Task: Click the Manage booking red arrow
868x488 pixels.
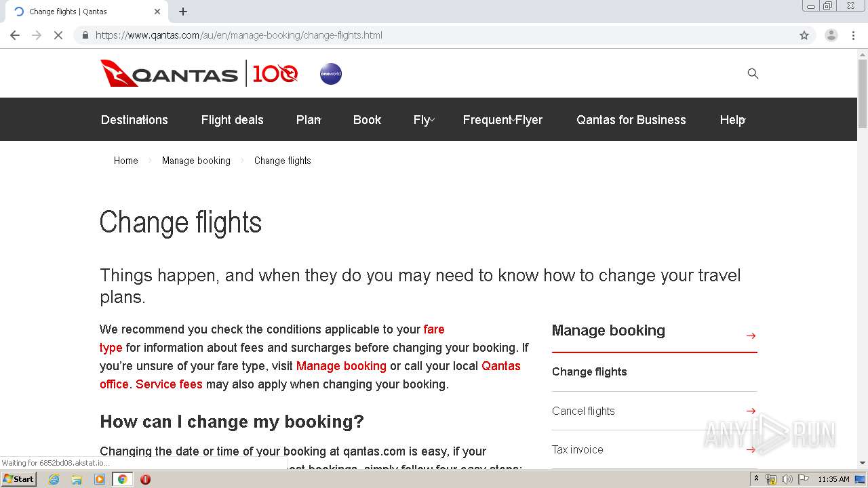Action: (751, 335)
